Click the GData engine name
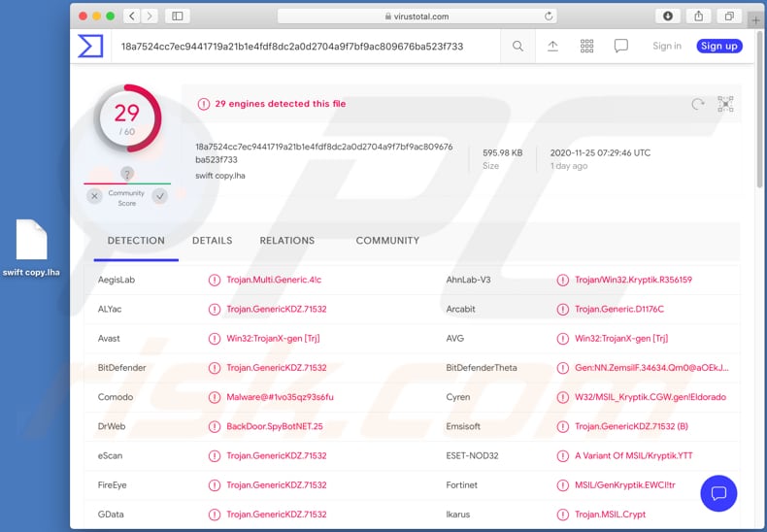The width and height of the screenshot is (767, 532). click(x=111, y=515)
